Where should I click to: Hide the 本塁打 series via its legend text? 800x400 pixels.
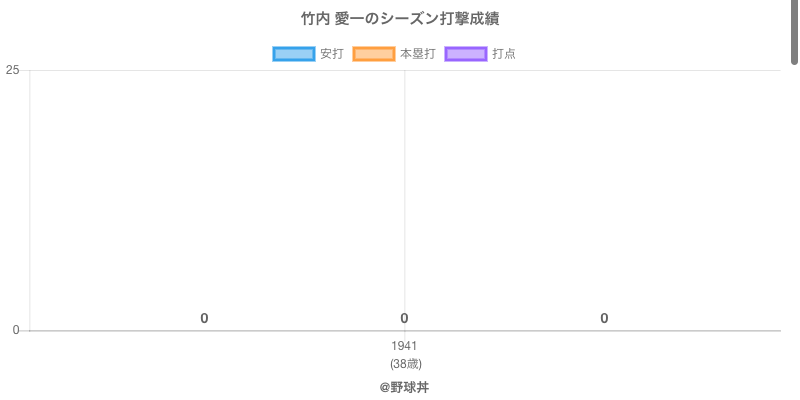[x=417, y=54]
